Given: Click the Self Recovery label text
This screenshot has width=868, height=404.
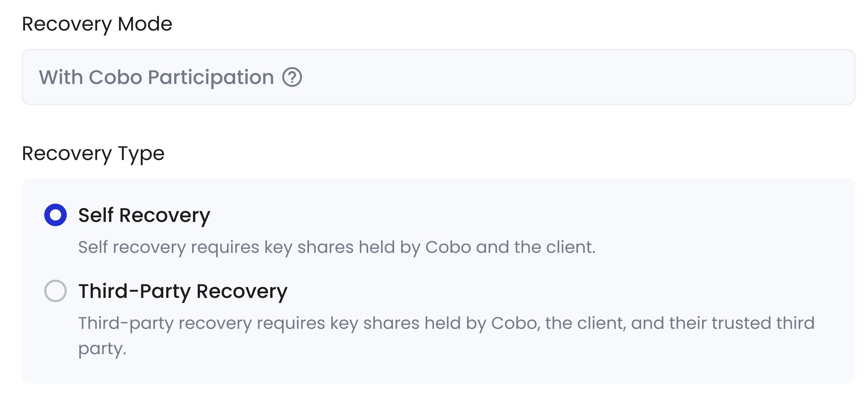Looking at the screenshot, I should coord(144,215).
